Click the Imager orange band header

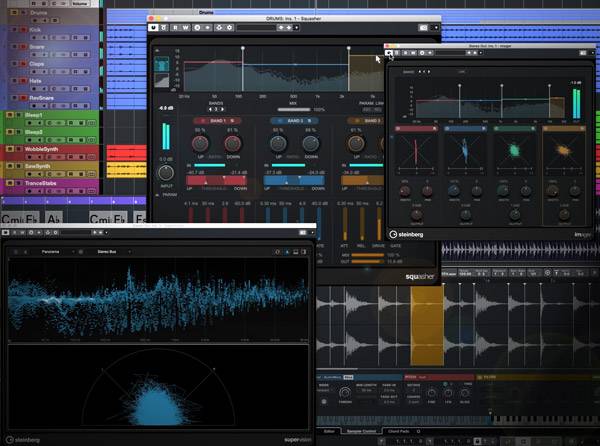pos(564,129)
